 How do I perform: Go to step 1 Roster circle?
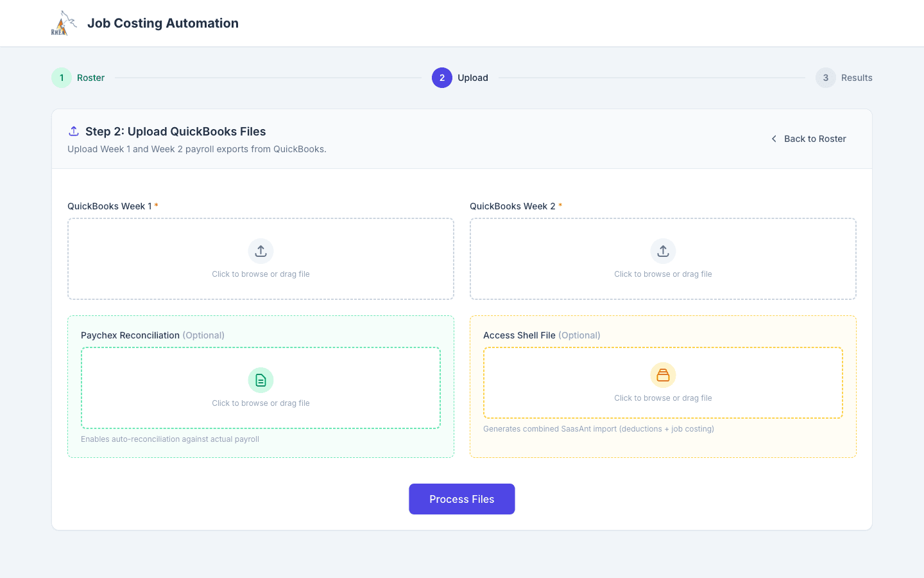click(62, 78)
